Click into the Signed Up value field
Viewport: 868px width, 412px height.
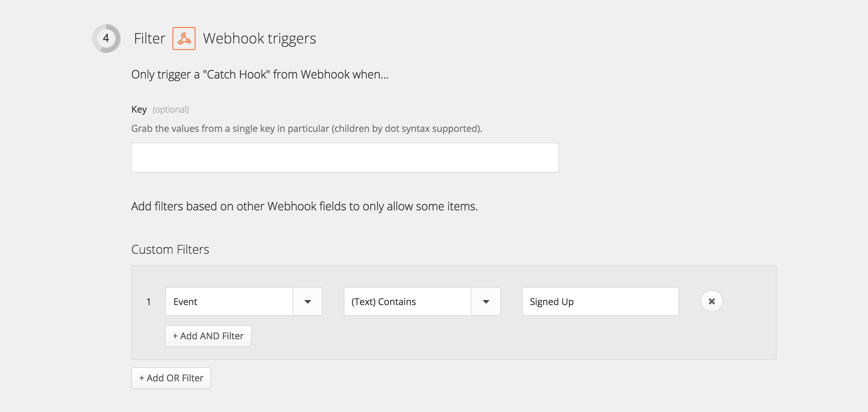click(x=601, y=302)
